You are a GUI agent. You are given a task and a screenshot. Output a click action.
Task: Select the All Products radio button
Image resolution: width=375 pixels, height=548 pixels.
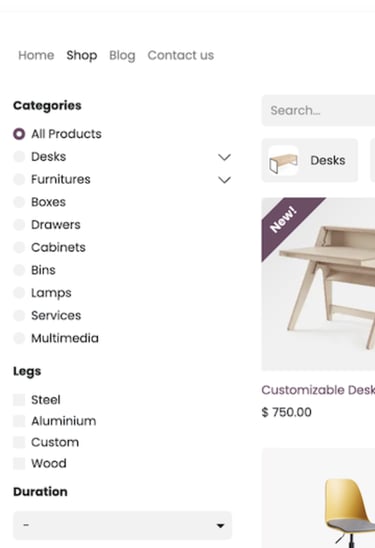point(19,134)
